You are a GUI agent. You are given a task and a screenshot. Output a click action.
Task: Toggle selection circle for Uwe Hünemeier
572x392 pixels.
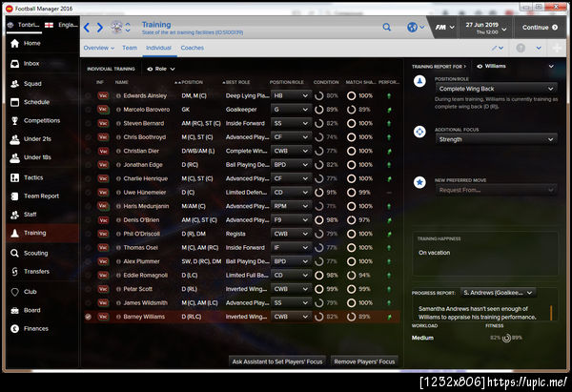tap(88, 193)
